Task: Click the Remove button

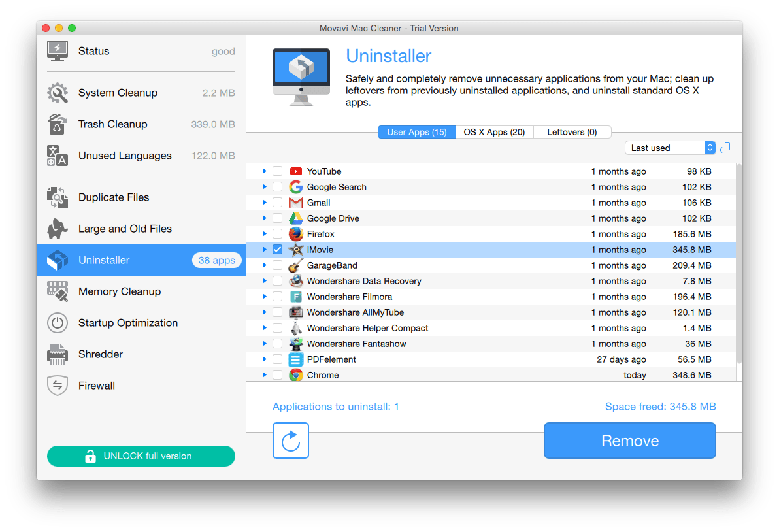Action: (629, 441)
